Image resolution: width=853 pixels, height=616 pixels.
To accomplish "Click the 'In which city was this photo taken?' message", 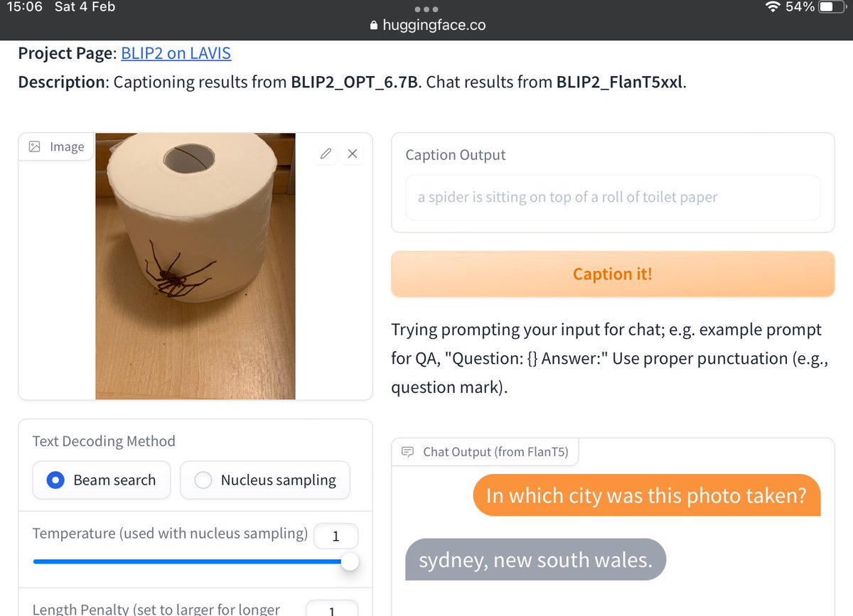I will point(647,495).
